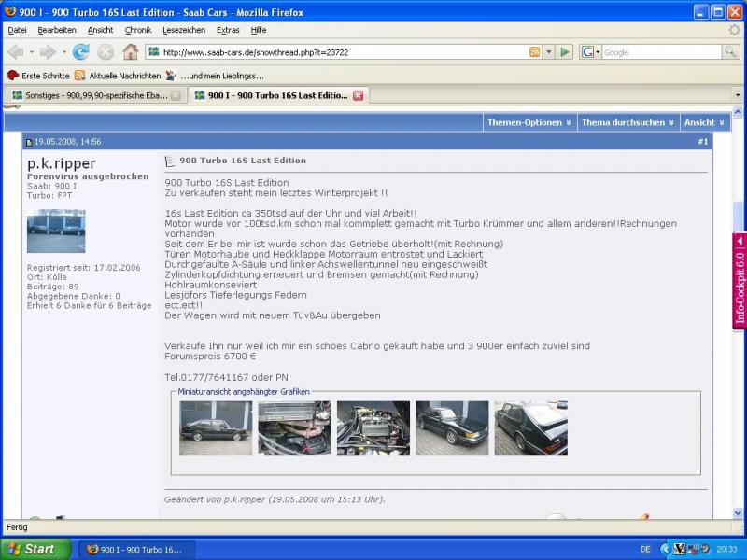Open fifth thumbnail of car rear
Screen dimensions: 747x560
[x=530, y=428]
